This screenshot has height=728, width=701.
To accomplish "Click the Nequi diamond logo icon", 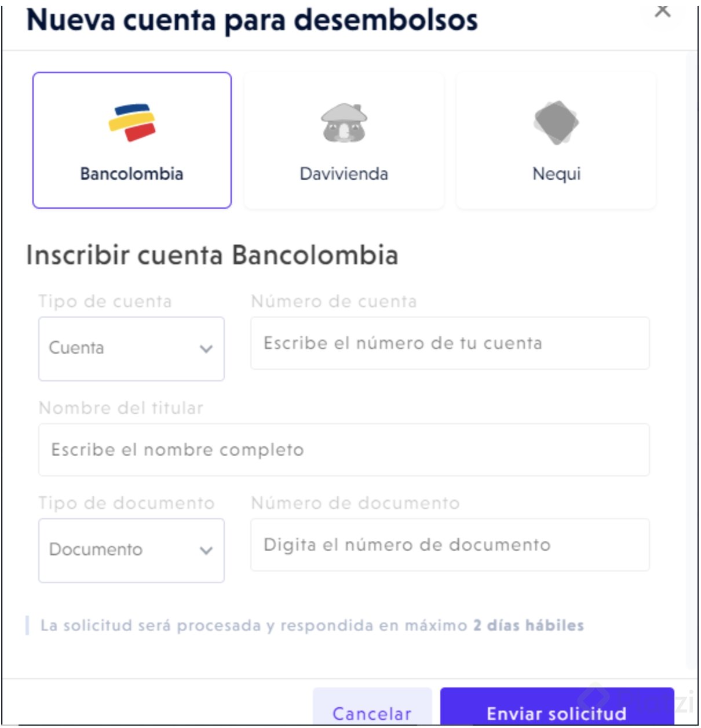I will coord(556,122).
